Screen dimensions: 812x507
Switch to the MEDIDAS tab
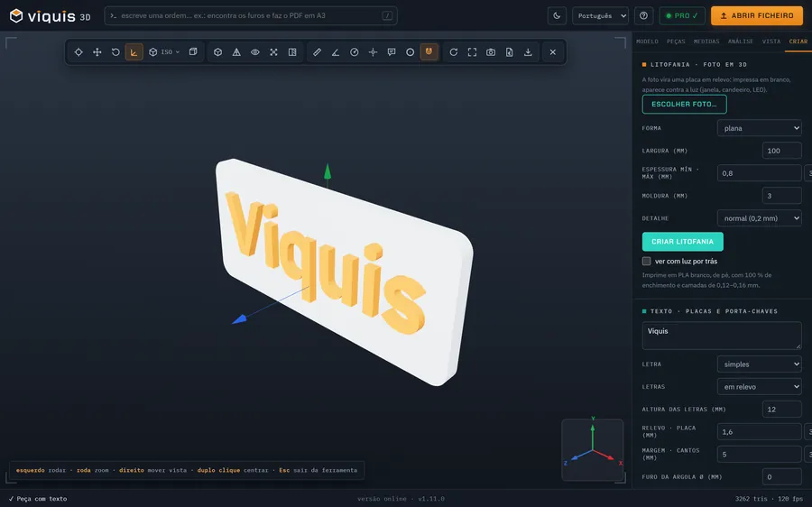click(706, 41)
